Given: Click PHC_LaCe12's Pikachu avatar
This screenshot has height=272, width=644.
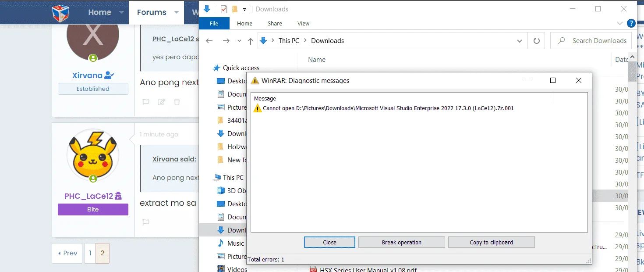Looking at the screenshot, I should click(93, 155).
